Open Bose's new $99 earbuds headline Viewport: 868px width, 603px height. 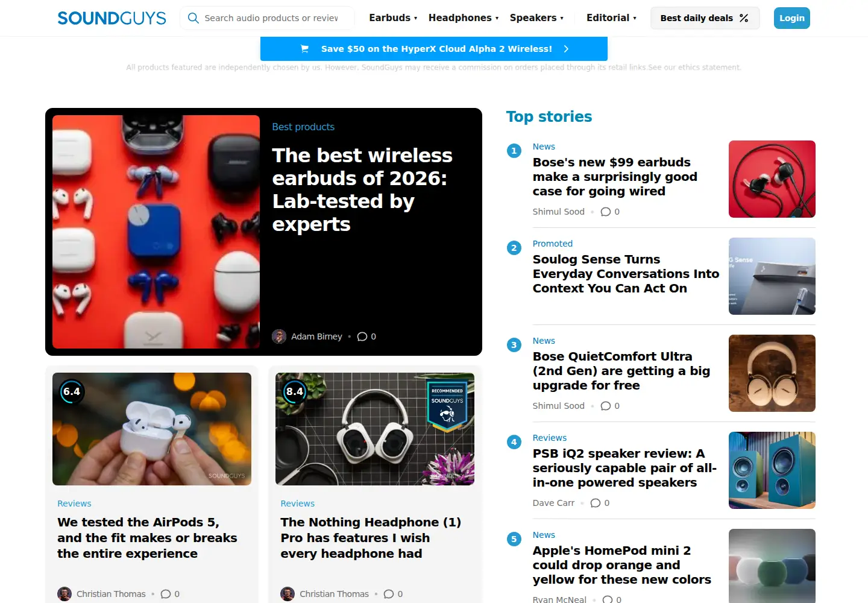pos(615,177)
